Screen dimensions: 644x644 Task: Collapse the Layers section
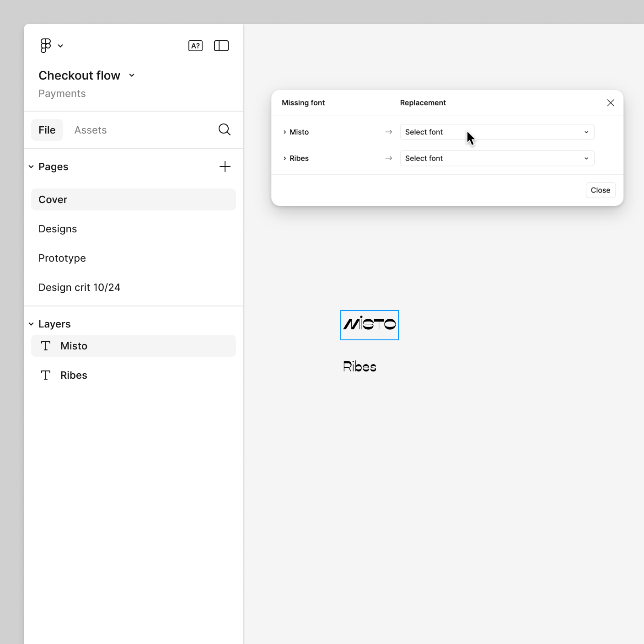31,323
